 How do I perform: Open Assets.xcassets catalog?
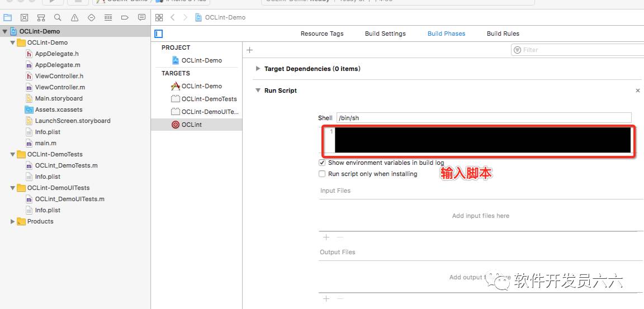coord(59,110)
